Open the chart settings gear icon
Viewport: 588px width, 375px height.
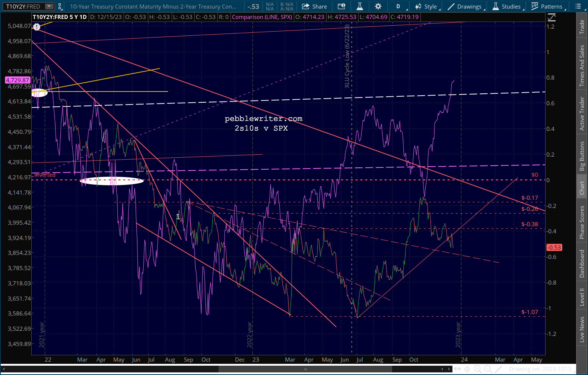(378, 6)
